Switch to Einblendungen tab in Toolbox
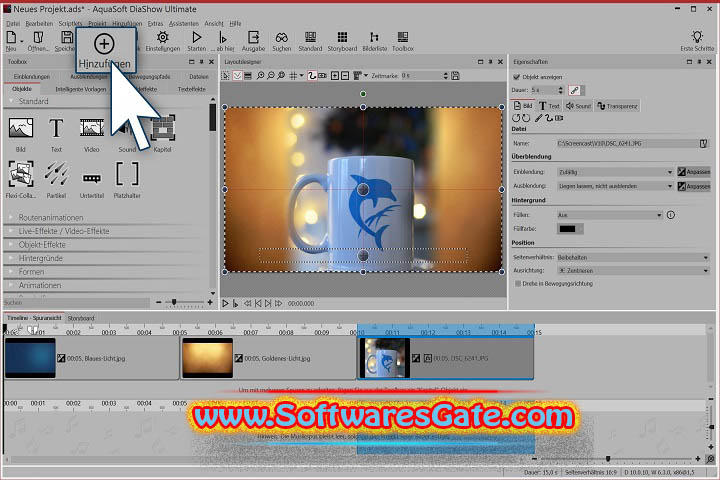Image resolution: width=720 pixels, height=480 pixels. tap(32, 77)
